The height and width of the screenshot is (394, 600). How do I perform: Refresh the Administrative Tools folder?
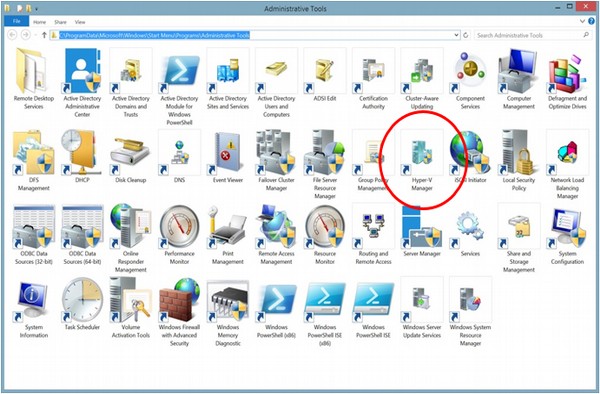point(466,35)
